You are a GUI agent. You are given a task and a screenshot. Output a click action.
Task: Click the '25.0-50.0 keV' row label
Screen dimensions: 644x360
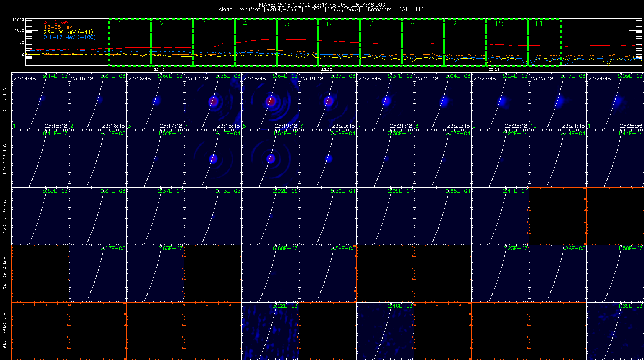[x=5, y=273]
